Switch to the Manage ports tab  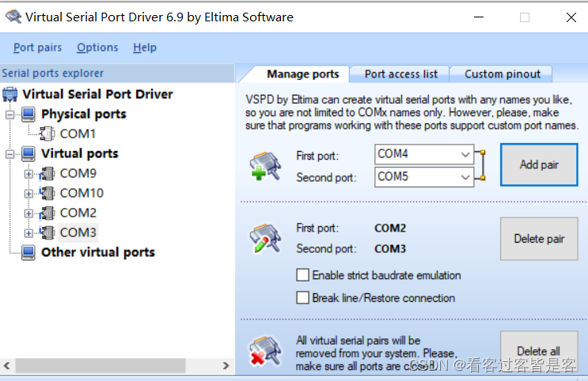(302, 74)
